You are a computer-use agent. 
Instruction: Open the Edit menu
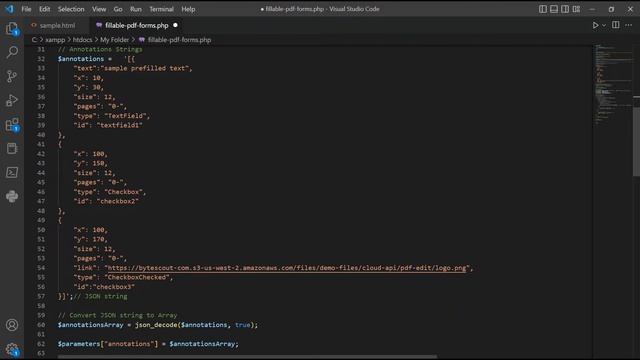(44, 9)
